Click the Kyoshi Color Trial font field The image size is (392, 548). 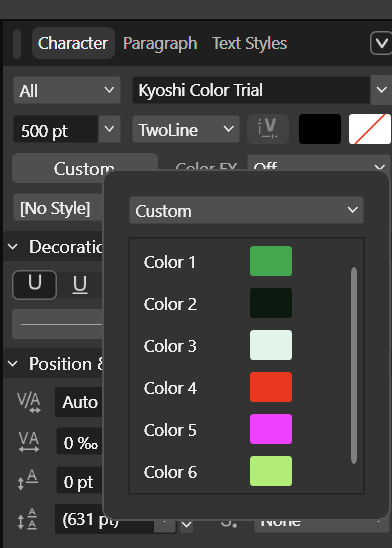click(x=251, y=90)
